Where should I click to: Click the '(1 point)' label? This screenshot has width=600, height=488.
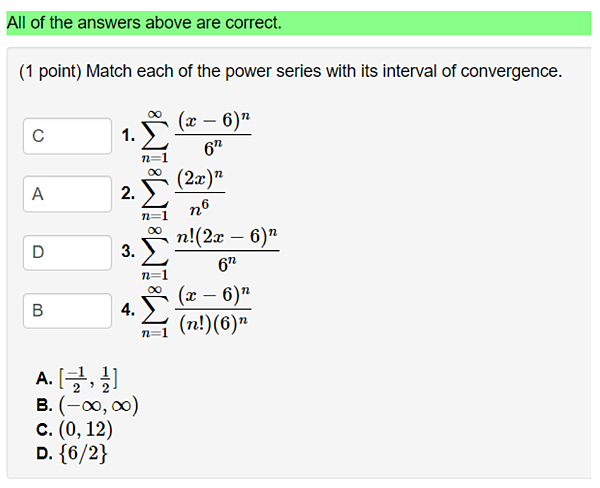pyautogui.click(x=51, y=72)
